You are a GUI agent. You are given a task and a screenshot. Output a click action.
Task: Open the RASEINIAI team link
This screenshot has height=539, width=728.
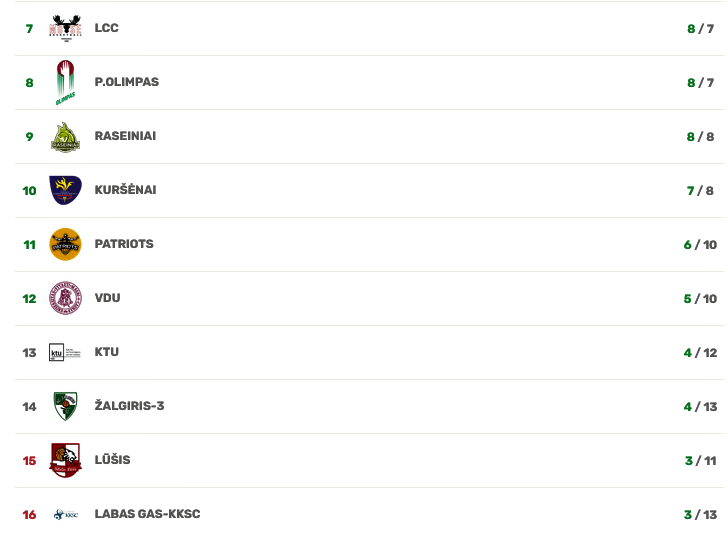125,136
